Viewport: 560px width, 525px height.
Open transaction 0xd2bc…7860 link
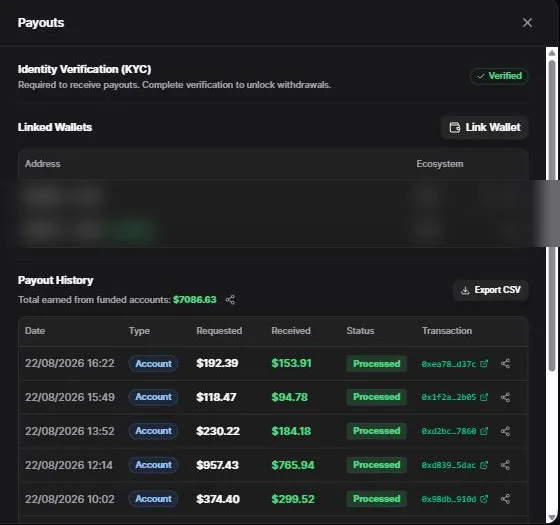454,431
